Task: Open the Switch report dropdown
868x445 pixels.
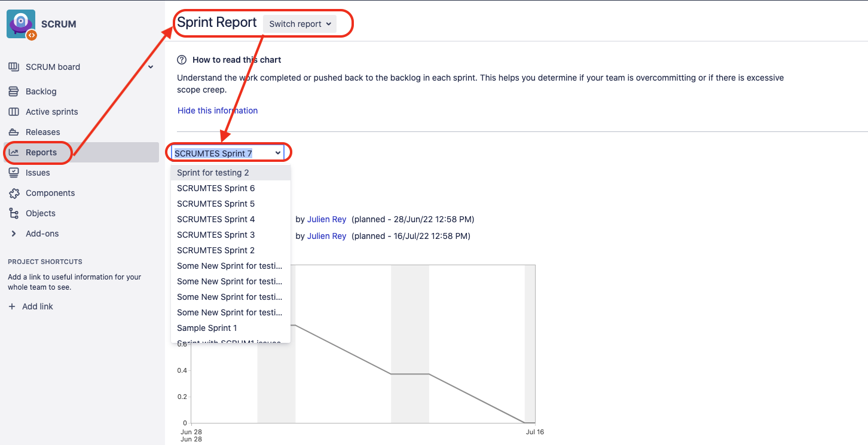Action: (x=299, y=24)
